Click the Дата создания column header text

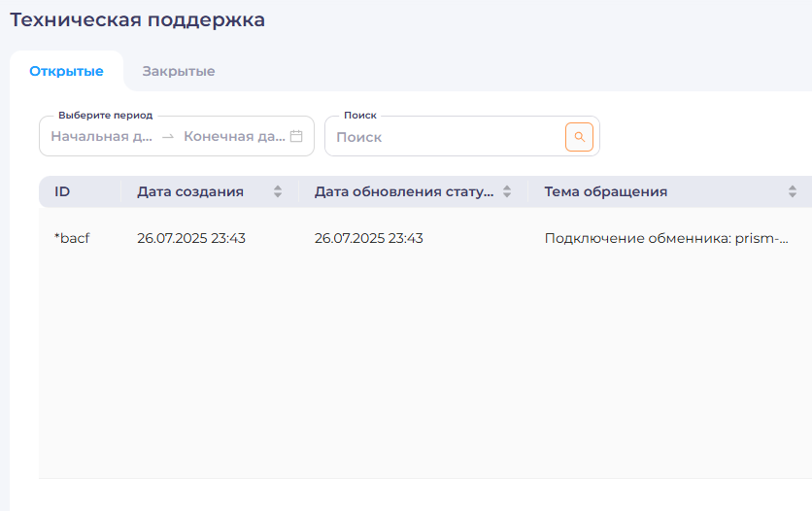click(x=190, y=191)
